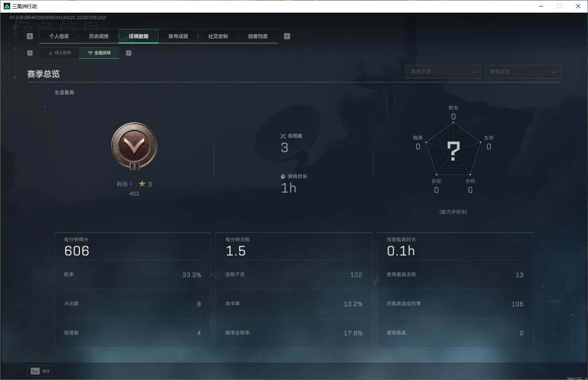The width and height of the screenshot is (588, 380).
Task: Click the crossed-swords 战局数 icon
Action: pos(283,136)
